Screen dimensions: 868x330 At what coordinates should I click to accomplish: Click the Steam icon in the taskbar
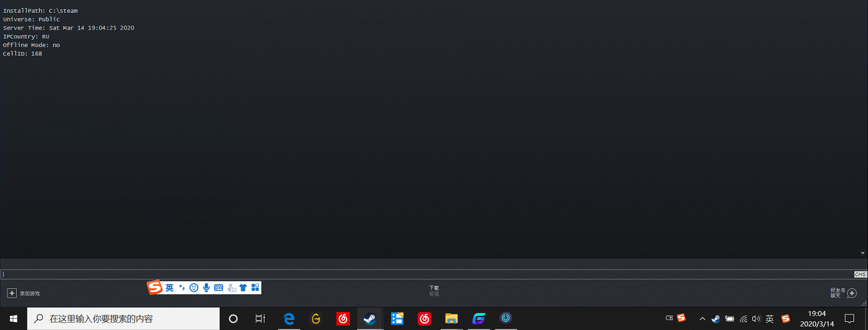[370, 318]
